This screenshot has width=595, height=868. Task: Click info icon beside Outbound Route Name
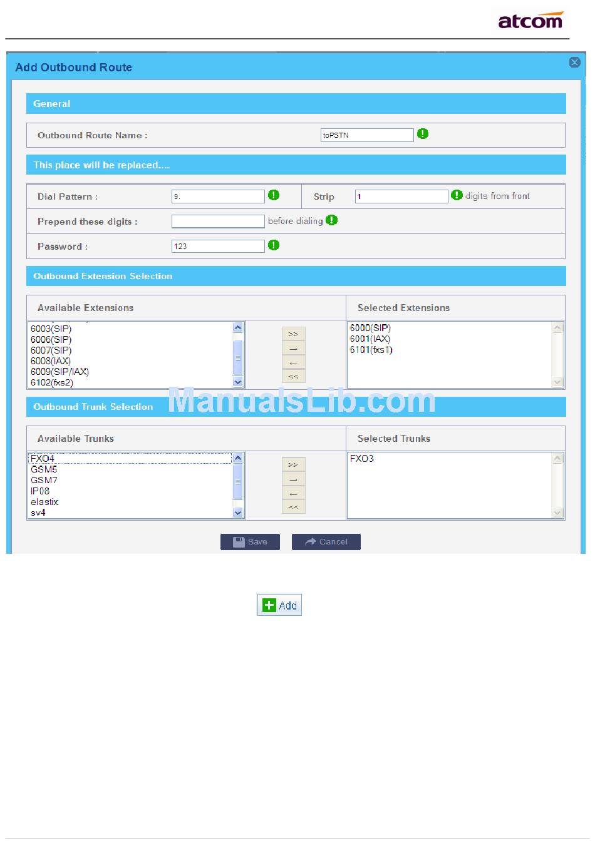423,134
